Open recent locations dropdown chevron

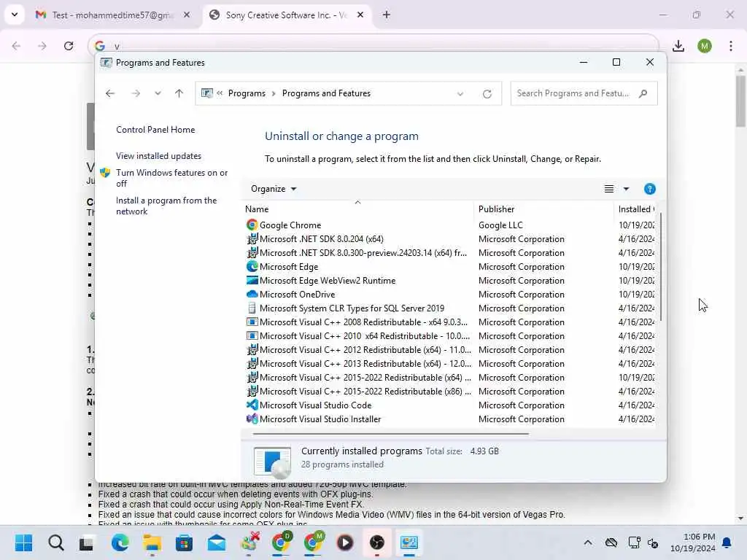158,93
